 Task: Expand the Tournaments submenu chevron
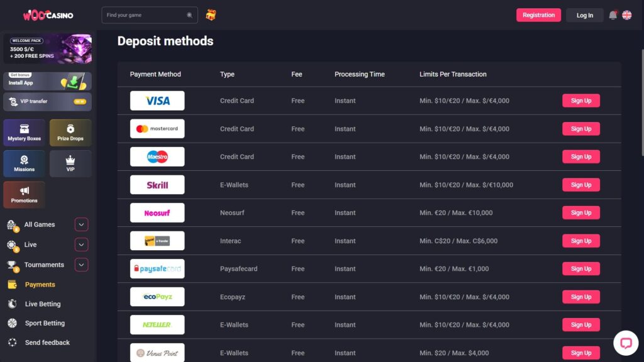click(x=81, y=265)
